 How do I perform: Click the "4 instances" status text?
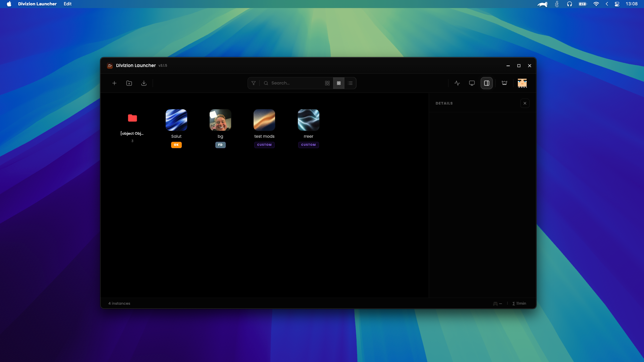pos(119,303)
